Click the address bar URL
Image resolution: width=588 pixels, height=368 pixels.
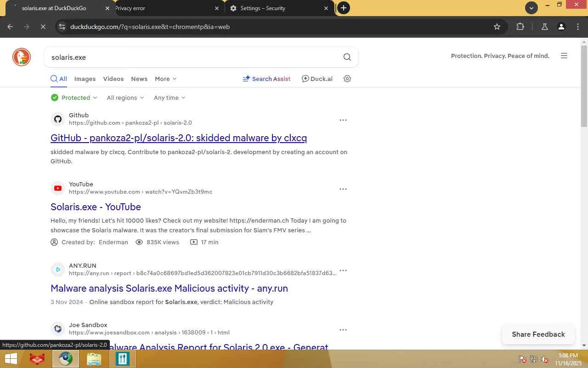point(150,27)
